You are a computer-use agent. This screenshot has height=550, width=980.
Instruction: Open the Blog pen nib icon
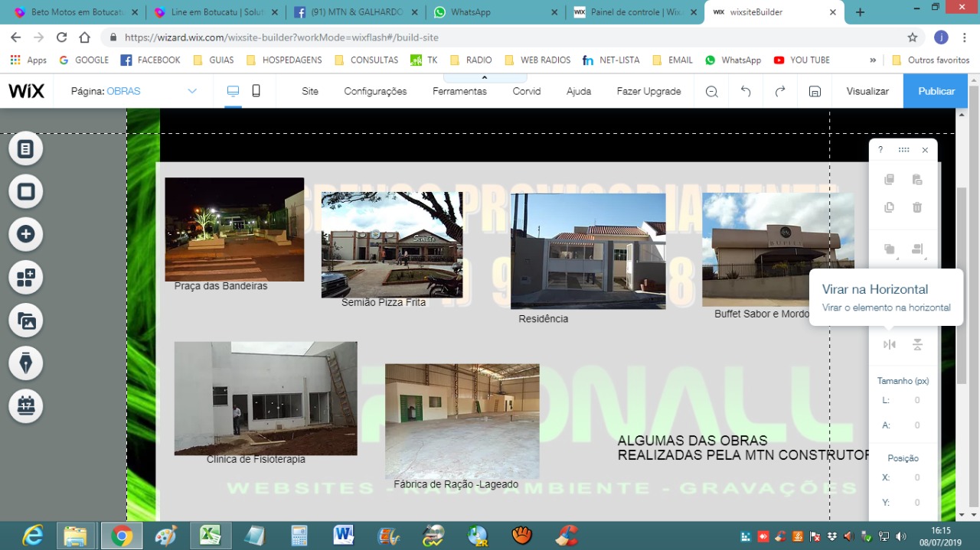coord(26,363)
